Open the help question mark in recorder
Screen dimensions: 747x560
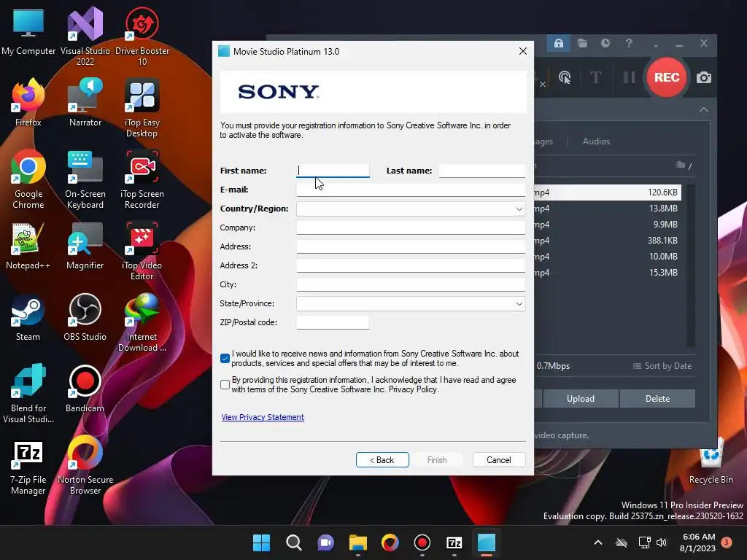pos(629,43)
